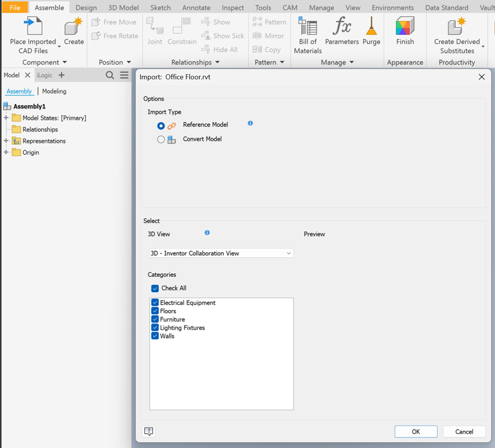Cancel the import dialog
Viewport: 495px width, 448px height.
point(464,432)
